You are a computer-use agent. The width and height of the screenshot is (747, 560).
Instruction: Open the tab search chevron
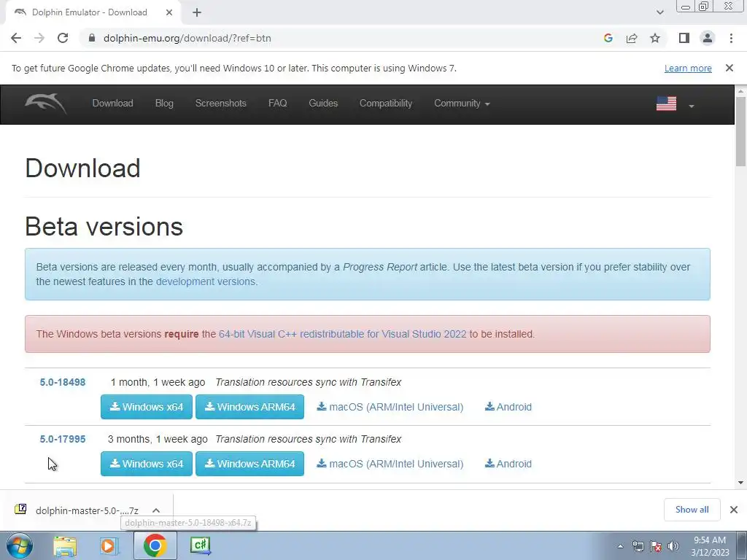[659, 12]
